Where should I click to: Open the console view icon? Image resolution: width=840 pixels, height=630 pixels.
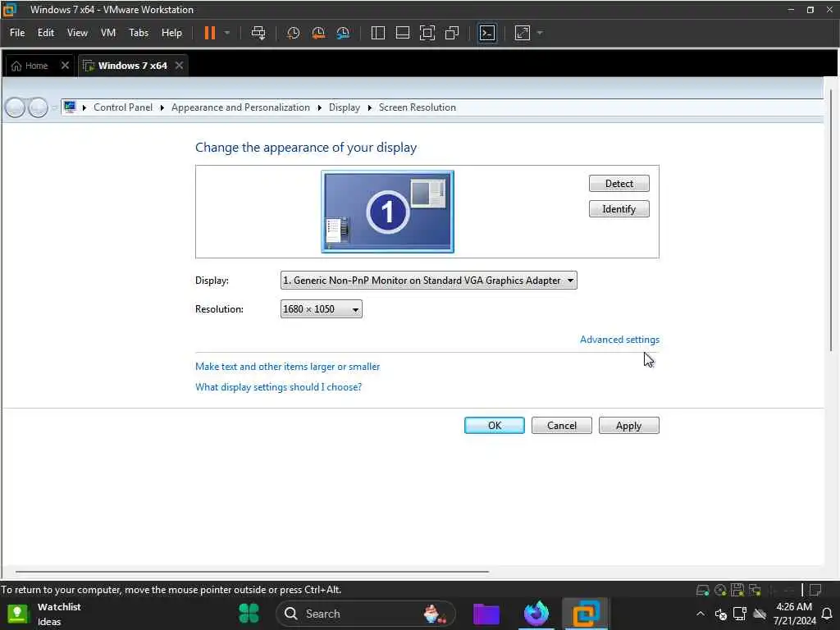pos(487,33)
